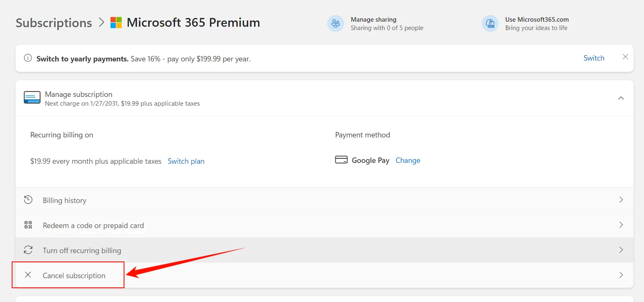Open Turn off recurring billing option
Image resolution: width=644 pixels, height=302 pixels.
click(x=82, y=251)
